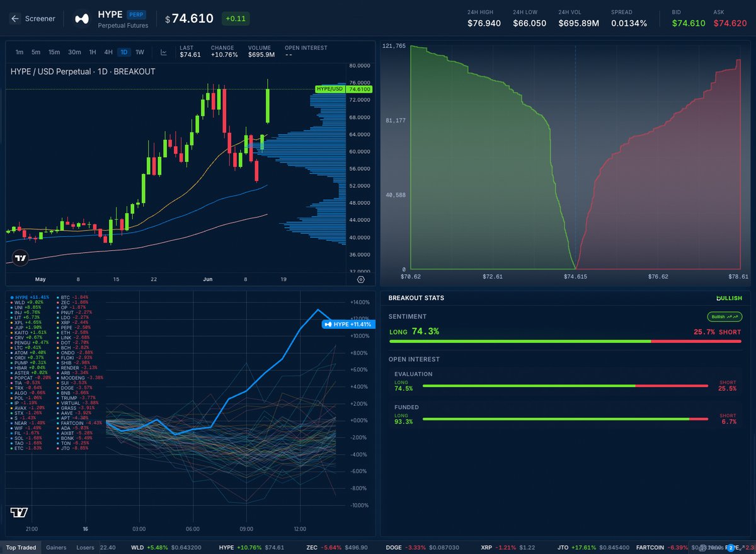
Task: Click the Sentiment long/short bar
Action: pos(565,342)
